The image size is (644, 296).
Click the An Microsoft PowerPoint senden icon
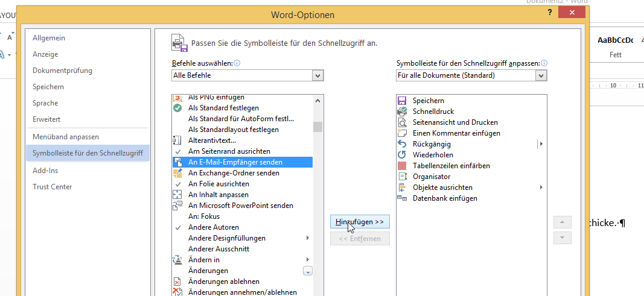click(x=177, y=206)
